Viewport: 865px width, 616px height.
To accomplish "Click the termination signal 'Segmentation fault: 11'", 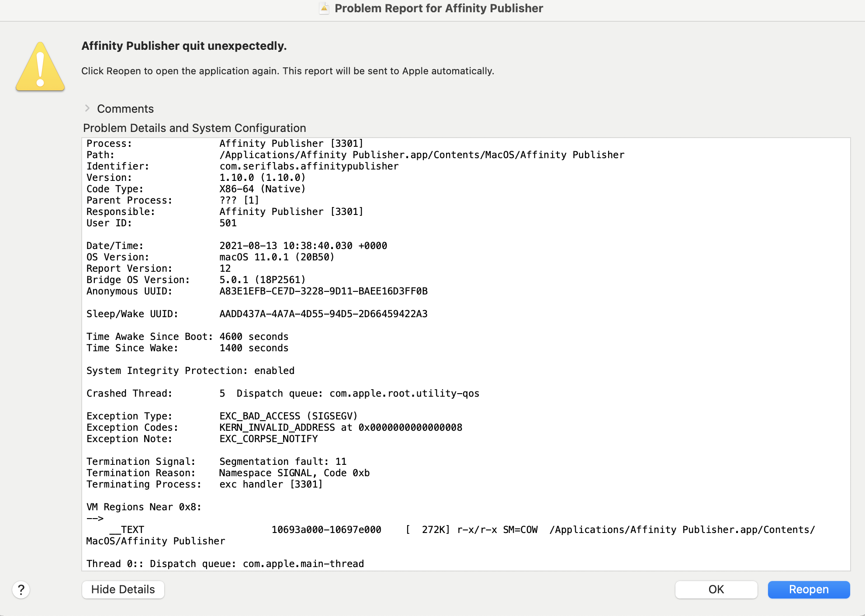I will coord(283,461).
